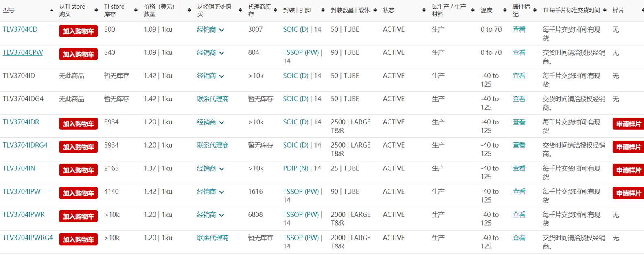Sort by 型号 column arrow
This screenshot has height=255, width=644.
click(x=52, y=10)
